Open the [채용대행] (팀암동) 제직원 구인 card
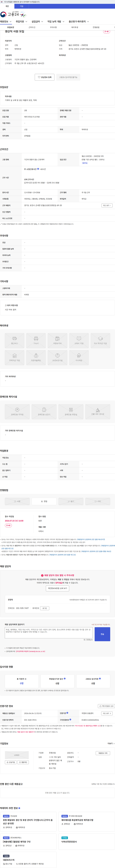The height and width of the screenshot is (868, 115). (x=28, y=842)
